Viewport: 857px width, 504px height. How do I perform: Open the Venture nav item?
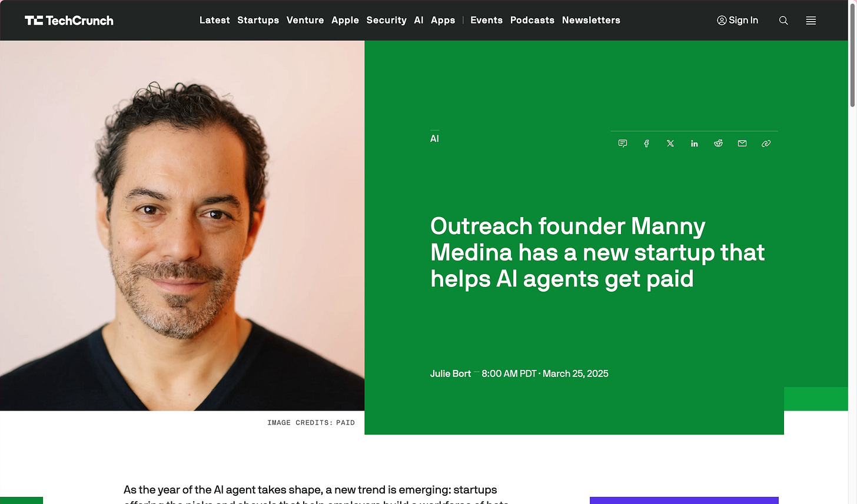[x=305, y=20]
